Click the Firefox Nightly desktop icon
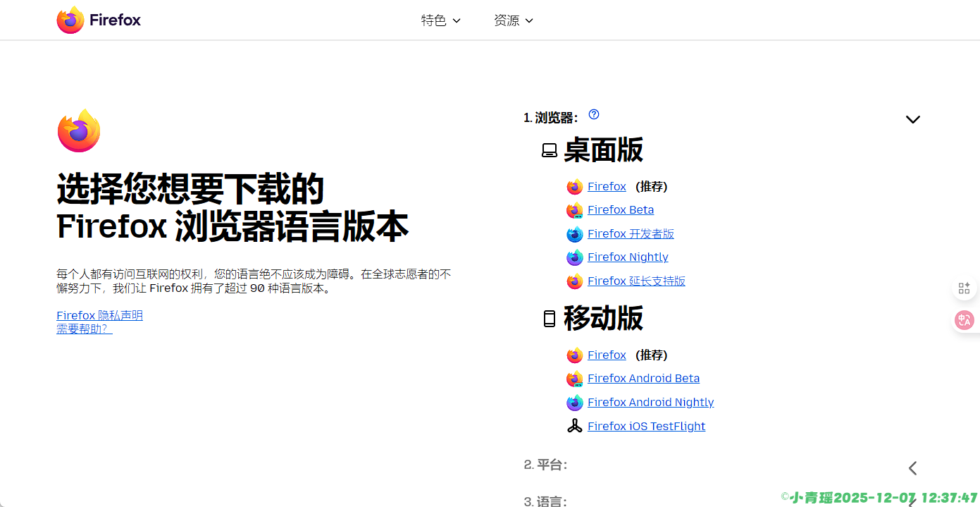Viewport: 980px width, 507px height. [575, 257]
